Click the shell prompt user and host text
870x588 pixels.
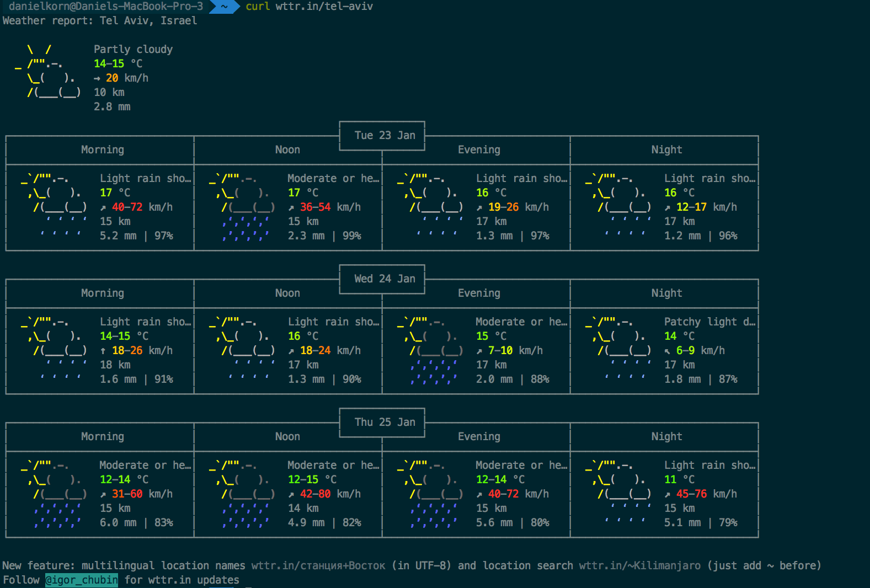click(106, 7)
